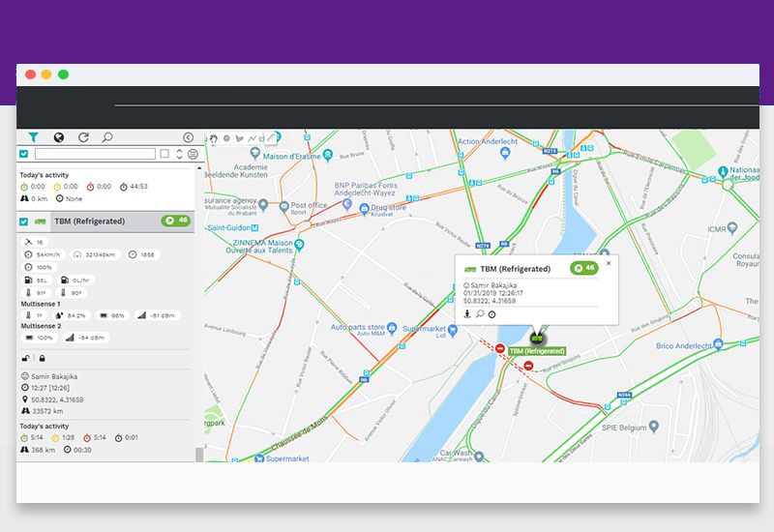Click the satellite count 16 chip
Screen dimensions: 774x532
point(35,242)
